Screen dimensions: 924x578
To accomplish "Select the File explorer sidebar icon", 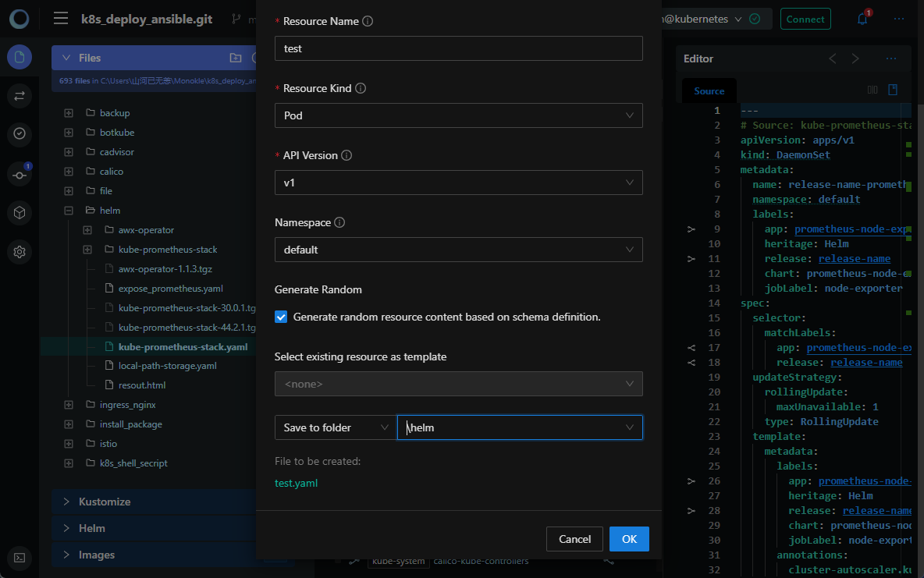I will pyautogui.click(x=20, y=57).
